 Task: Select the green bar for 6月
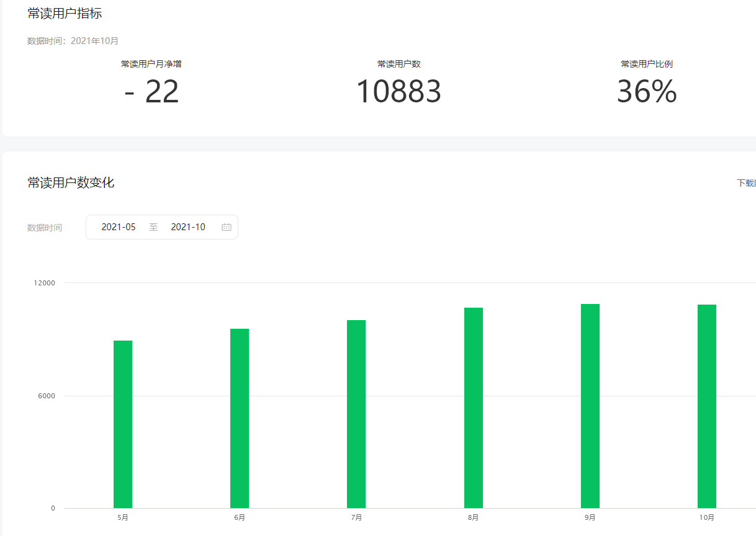240,418
